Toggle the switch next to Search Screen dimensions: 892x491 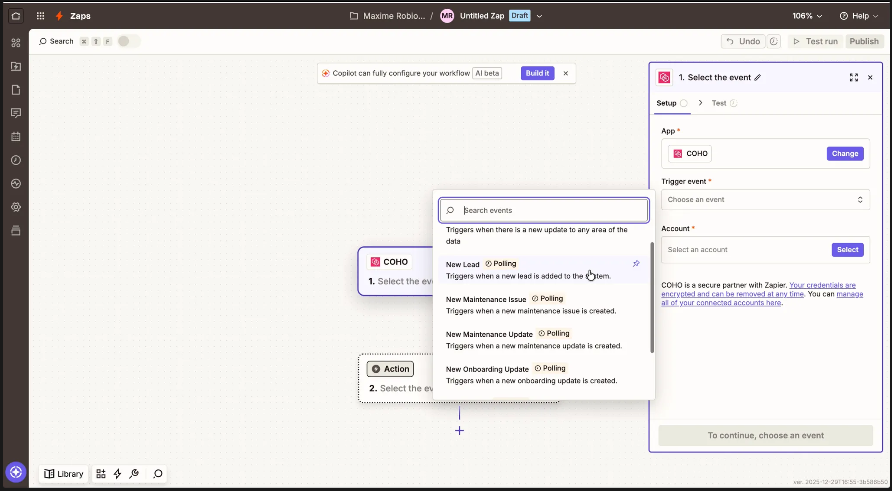tap(128, 41)
